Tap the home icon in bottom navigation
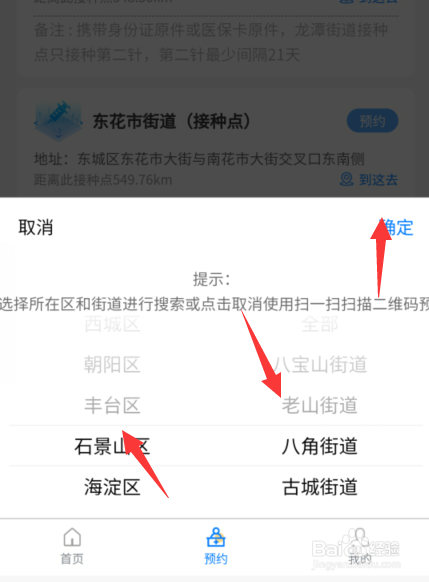429x582 pixels. [x=72, y=537]
